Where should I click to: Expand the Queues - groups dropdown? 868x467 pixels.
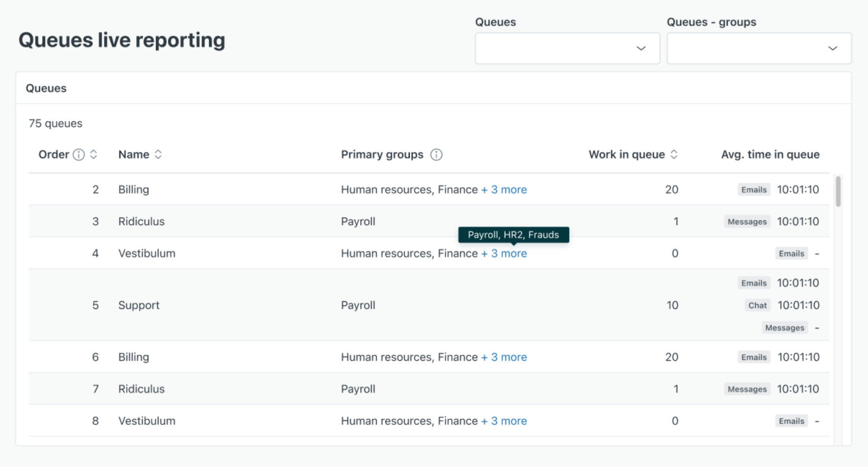[759, 48]
